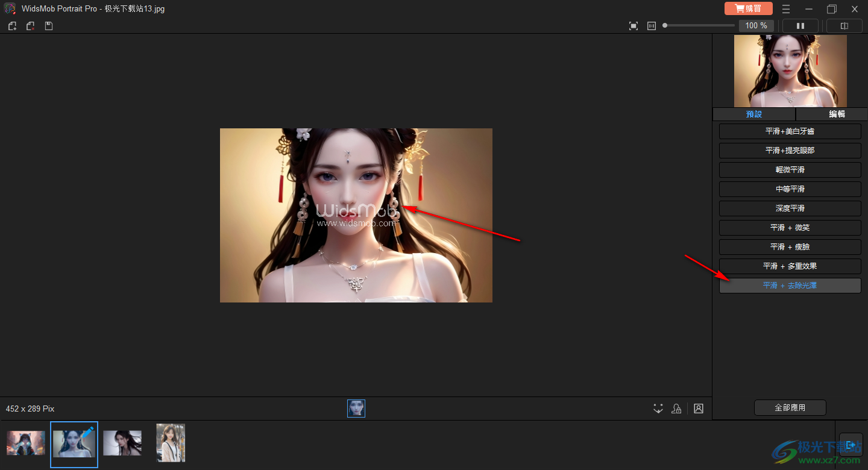868x470 pixels.
Task: Restore down the application window
Action: point(832,9)
